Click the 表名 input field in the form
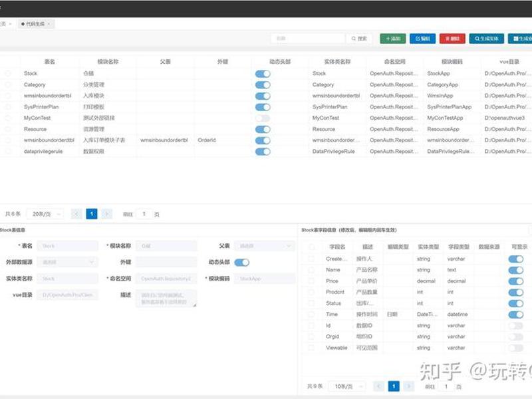 68,246
